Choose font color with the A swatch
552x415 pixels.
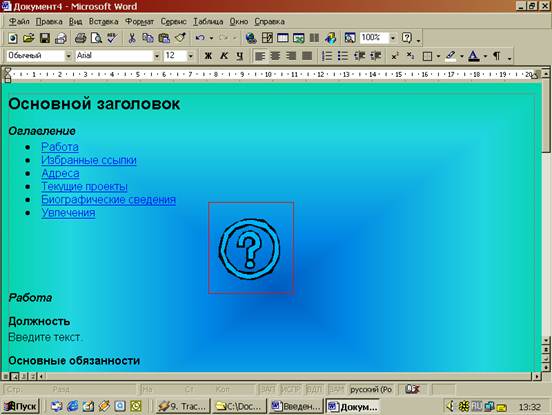(473, 56)
